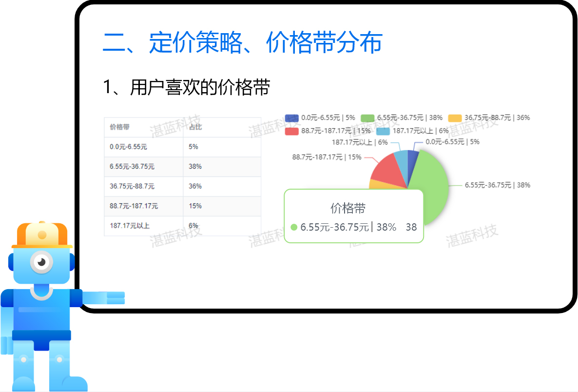This screenshot has height=392, width=578.
Task: Click the green dot in the tooltip
Action: tap(294, 227)
